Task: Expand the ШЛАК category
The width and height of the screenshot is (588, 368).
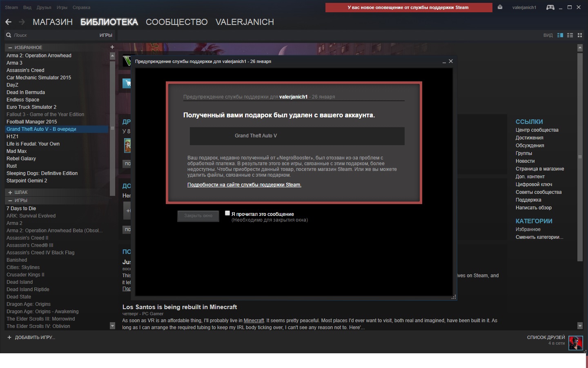Action: 10,192
